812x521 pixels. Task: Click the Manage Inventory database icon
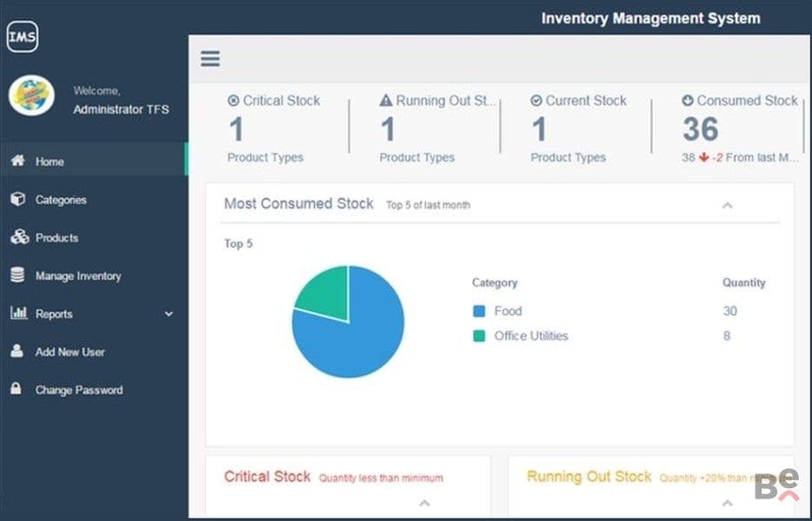click(17, 274)
